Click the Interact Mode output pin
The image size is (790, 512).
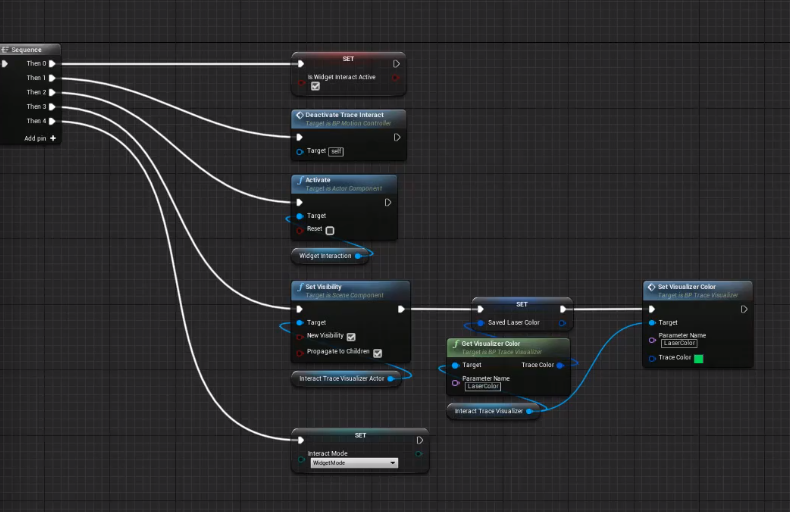point(419,454)
